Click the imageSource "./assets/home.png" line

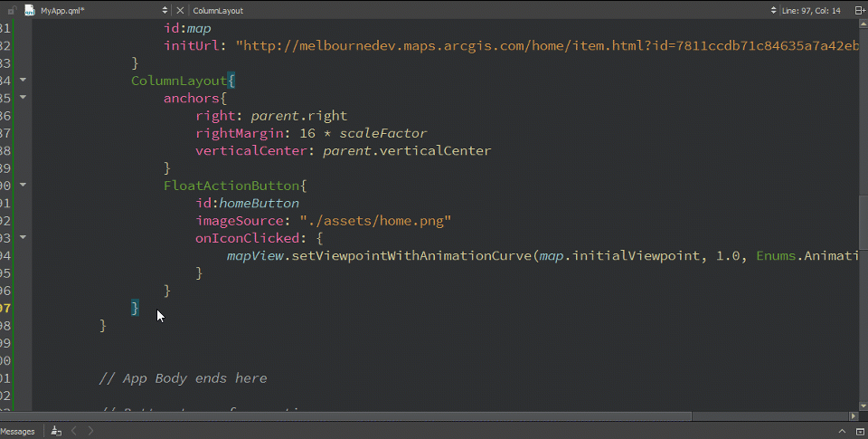tap(324, 221)
